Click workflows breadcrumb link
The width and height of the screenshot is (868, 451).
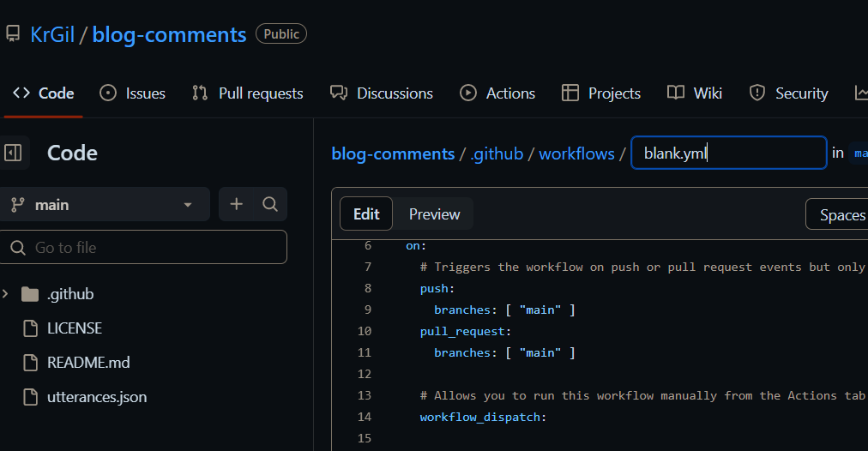click(577, 153)
